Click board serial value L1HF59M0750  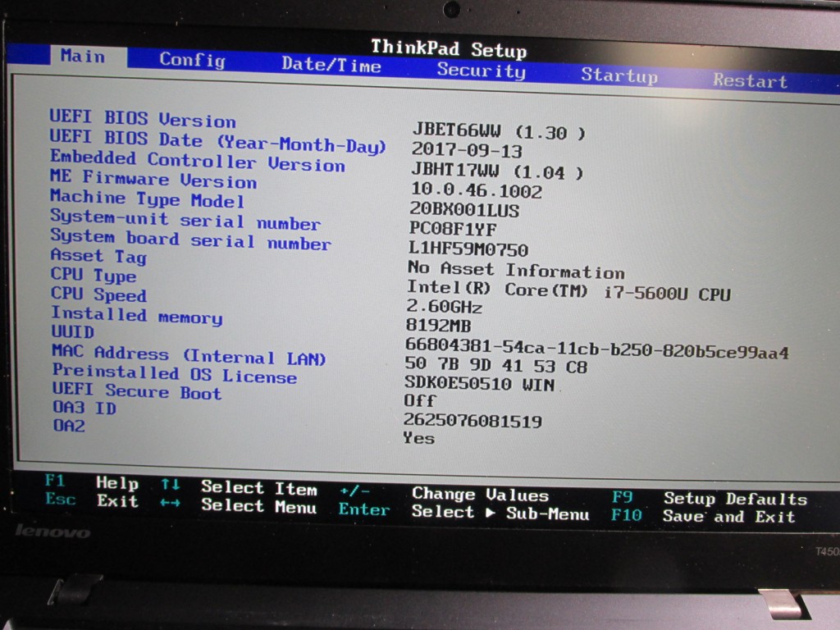[468, 249]
